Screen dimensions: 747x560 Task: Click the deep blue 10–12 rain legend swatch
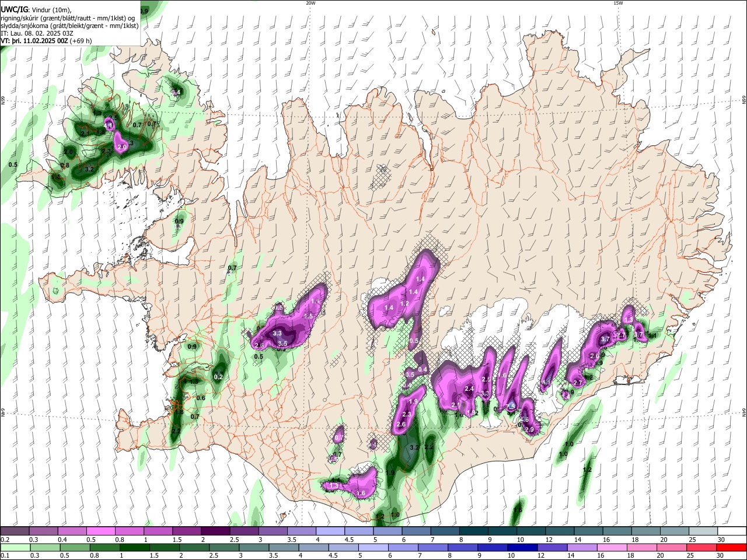[x=523, y=547]
